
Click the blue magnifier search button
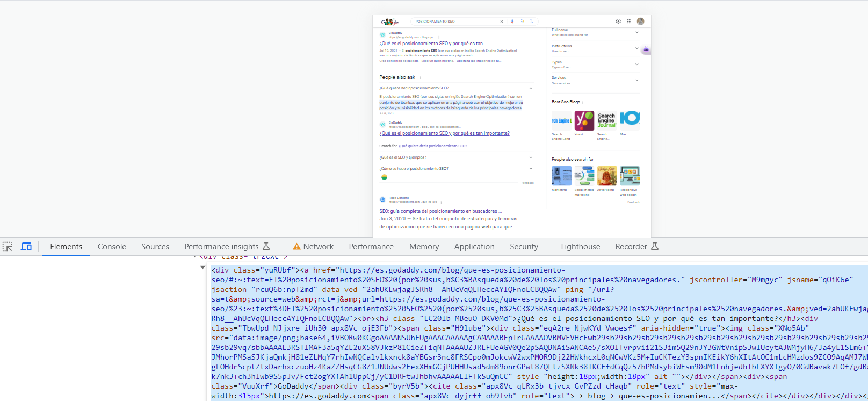[531, 22]
